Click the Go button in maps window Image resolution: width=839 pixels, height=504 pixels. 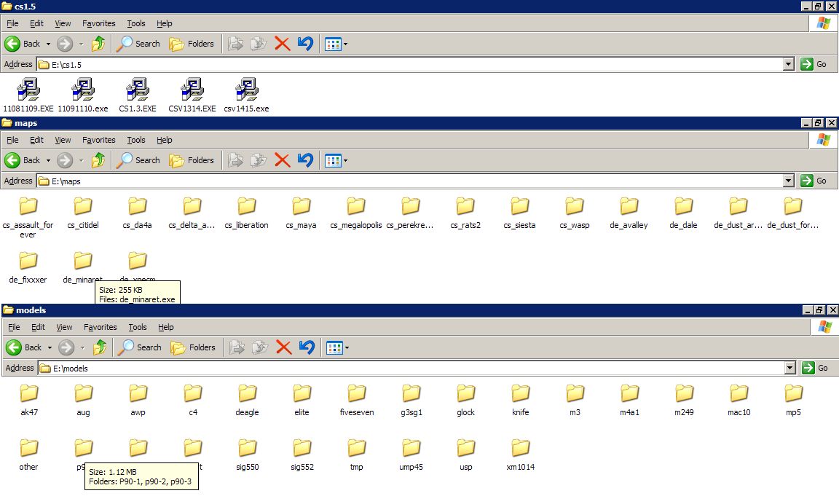(x=815, y=181)
